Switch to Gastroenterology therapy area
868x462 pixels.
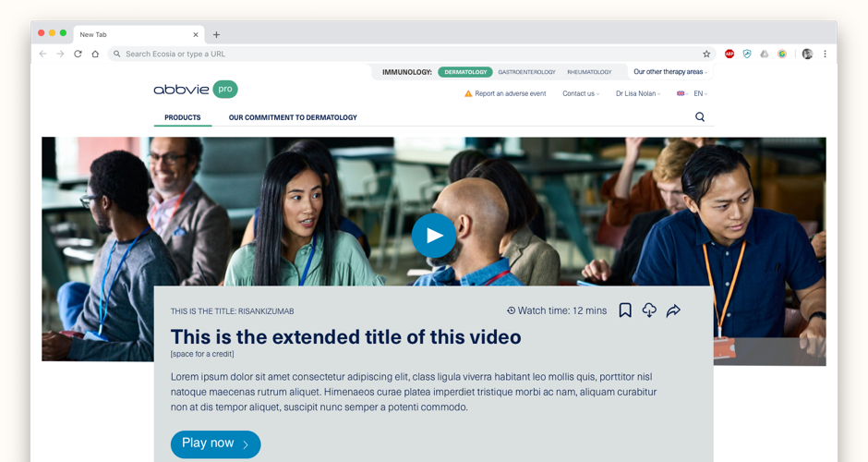coord(526,72)
